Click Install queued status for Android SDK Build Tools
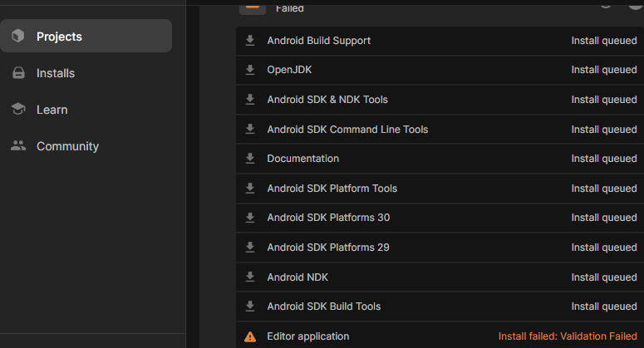644x348 pixels. (x=604, y=306)
